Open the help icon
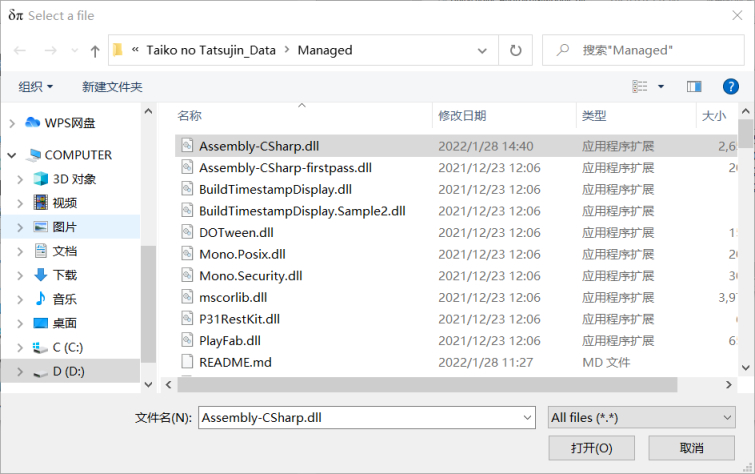The image size is (755, 474). 730,87
